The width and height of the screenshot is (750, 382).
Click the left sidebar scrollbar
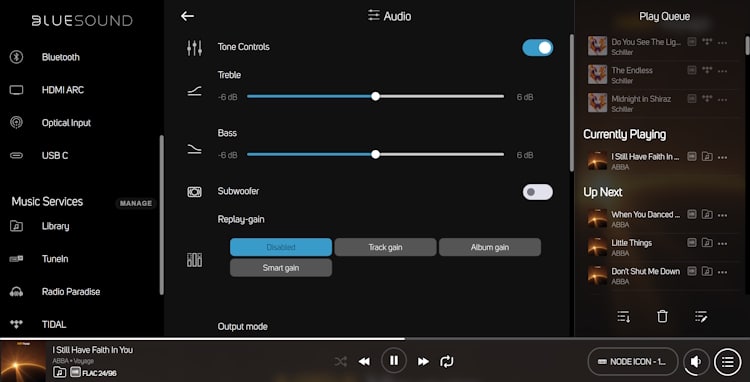coord(162,215)
